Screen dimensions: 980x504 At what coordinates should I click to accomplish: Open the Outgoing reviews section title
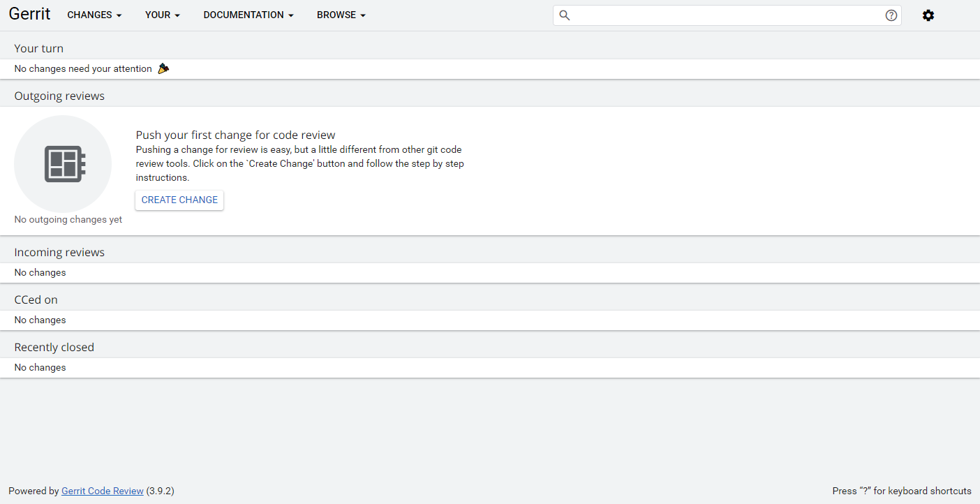(59, 96)
